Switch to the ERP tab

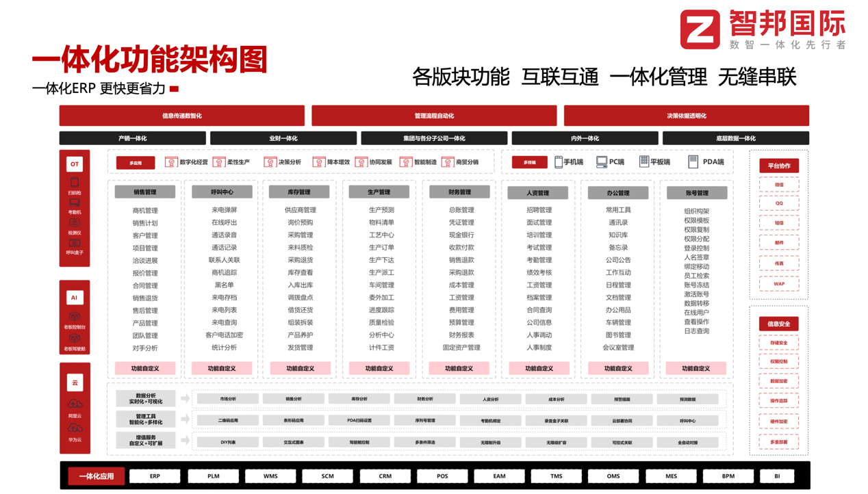tap(155, 476)
